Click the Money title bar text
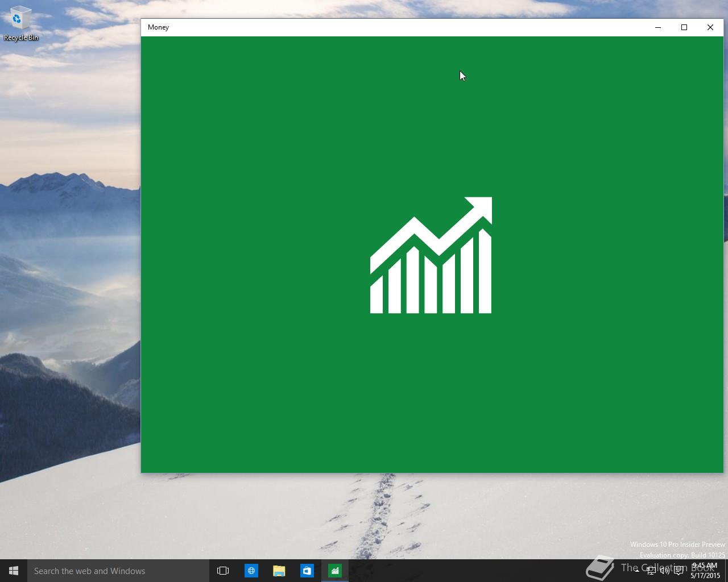 (x=158, y=27)
